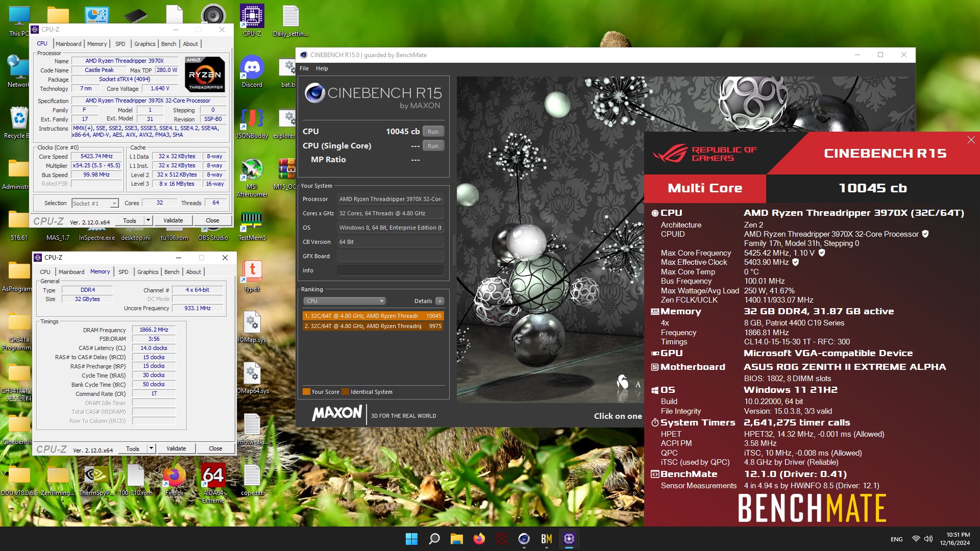Click the verified shield next to CPUID

[925, 234]
